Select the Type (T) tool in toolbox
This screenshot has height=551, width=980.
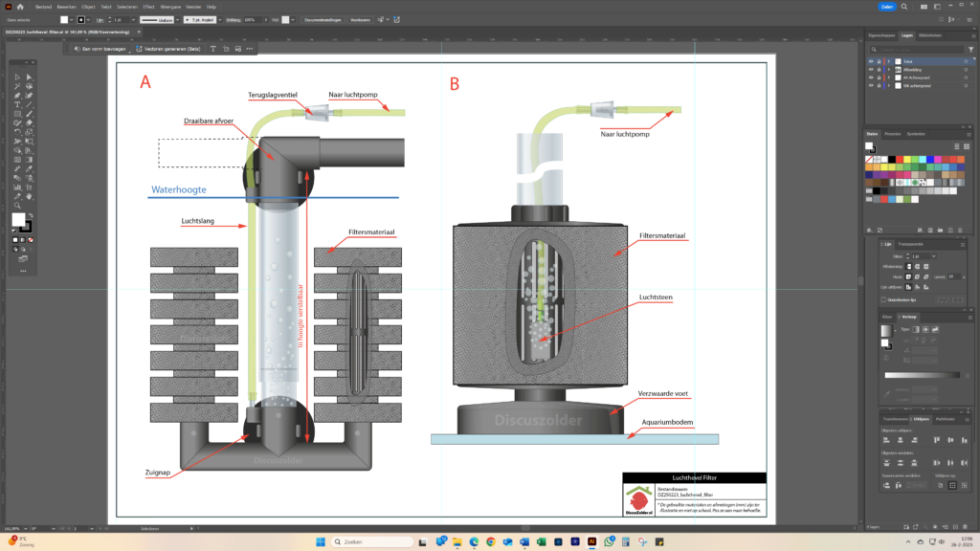(x=17, y=105)
